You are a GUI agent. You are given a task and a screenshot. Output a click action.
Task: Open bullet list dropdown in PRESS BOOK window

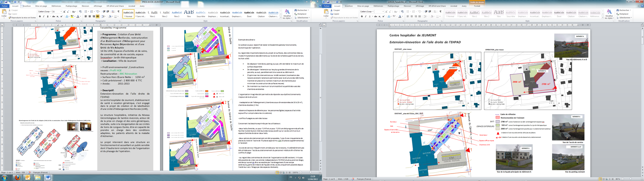(89, 11)
